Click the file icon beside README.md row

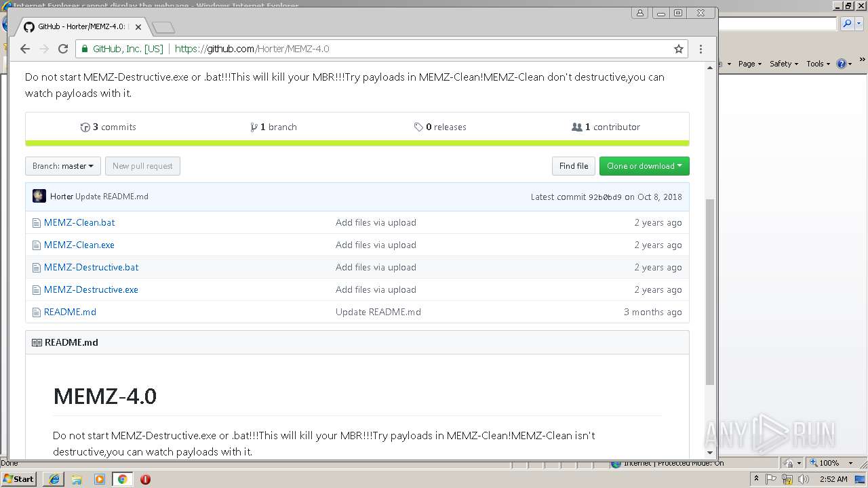click(x=37, y=312)
